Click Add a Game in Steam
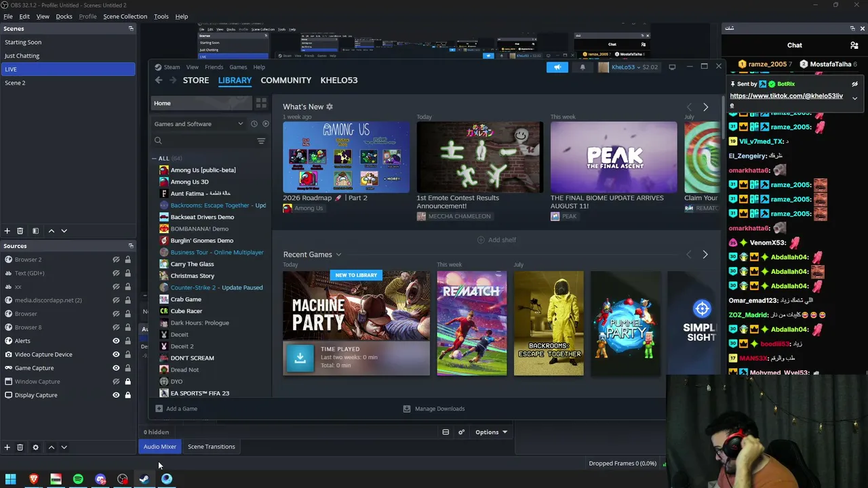 pos(176,409)
